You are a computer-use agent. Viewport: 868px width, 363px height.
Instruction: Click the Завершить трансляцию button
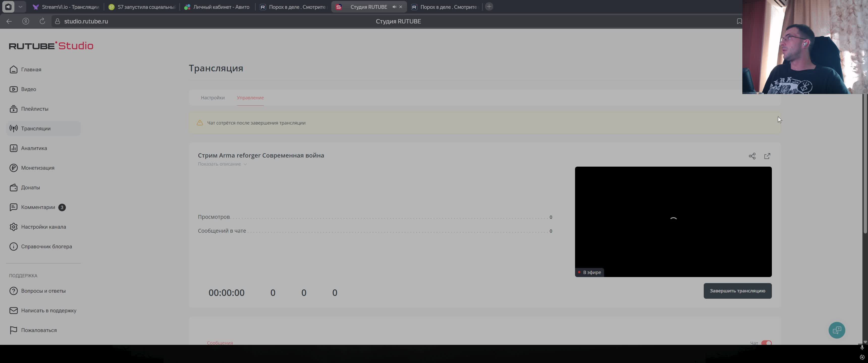pyautogui.click(x=737, y=291)
